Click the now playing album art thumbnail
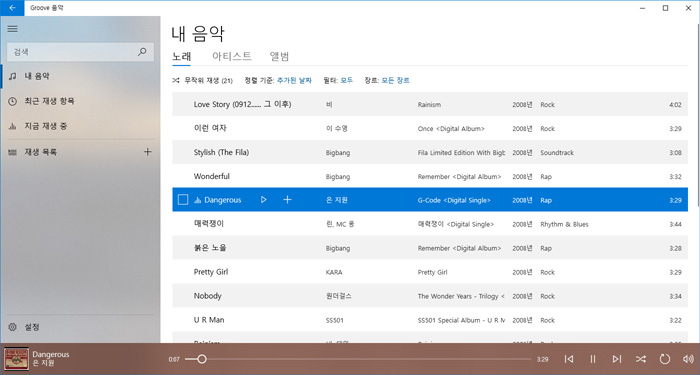Image resolution: width=700 pixels, height=375 pixels. pyautogui.click(x=17, y=359)
